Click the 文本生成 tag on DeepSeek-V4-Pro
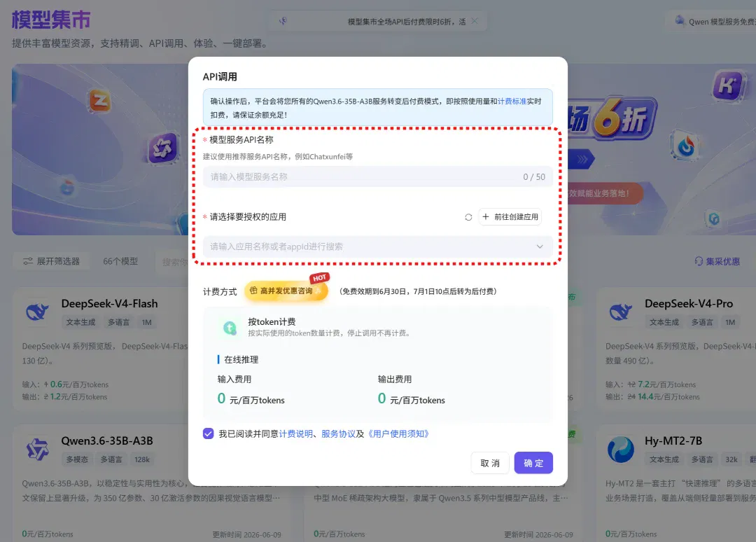 664,322
